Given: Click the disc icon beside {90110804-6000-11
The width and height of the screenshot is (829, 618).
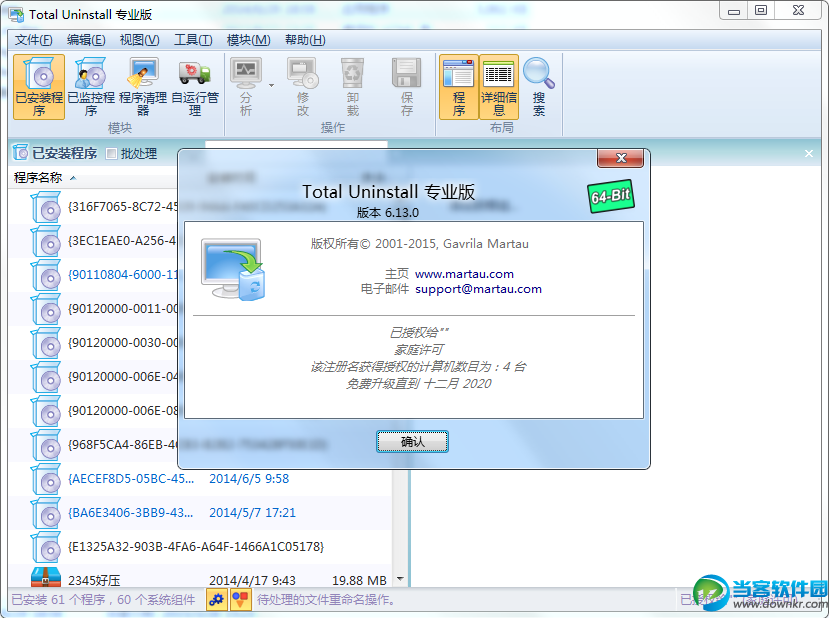Looking at the screenshot, I should click(46, 275).
